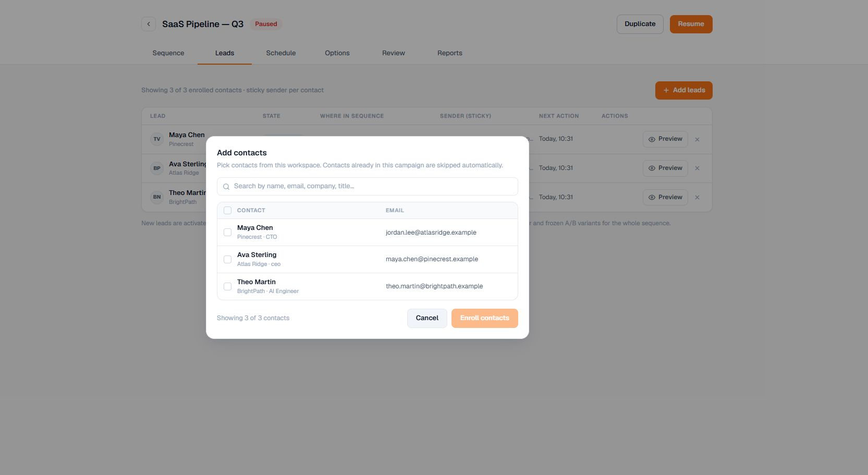Screen dimensions: 868x475
Task: Open the Review tab
Action: (394, 53)
